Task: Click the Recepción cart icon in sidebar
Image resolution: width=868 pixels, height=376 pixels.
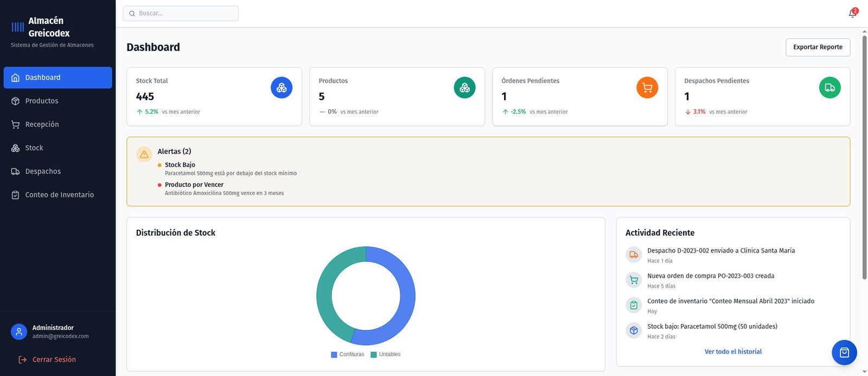Action: point(16,125)
